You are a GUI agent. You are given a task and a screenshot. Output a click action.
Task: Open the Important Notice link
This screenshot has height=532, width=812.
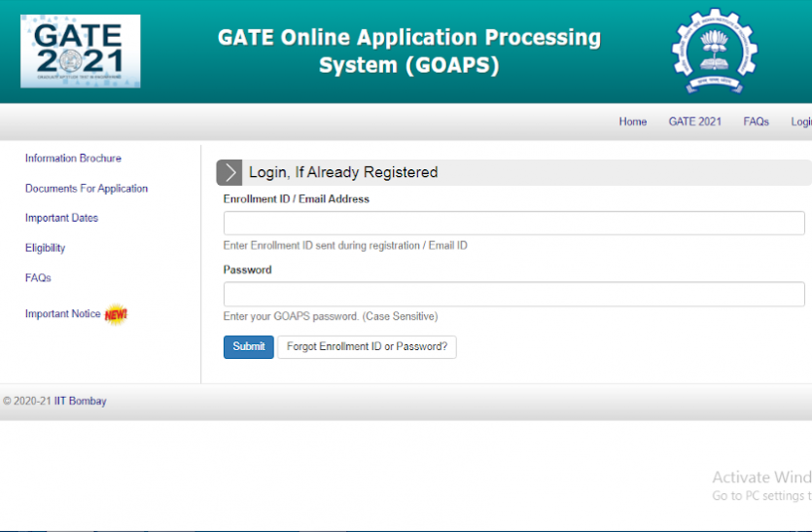[x=62, y=314]
